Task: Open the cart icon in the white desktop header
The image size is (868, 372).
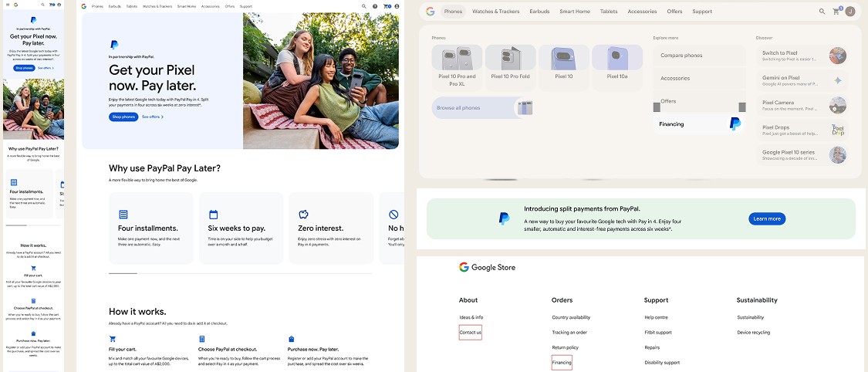Action: [x=387, y=7]
